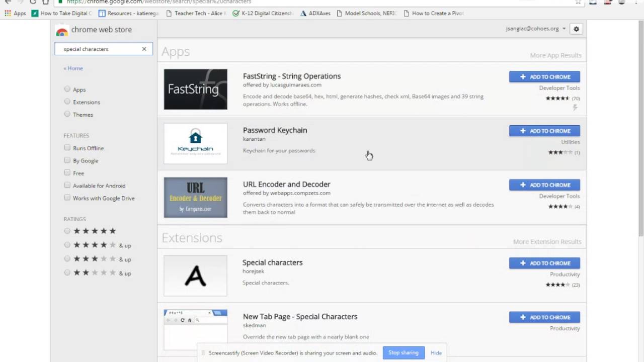Screen dimensions: 644x362
Task: Open the 'Model Schools, NERIC' bookmark
Action: (x=367, y=13)
